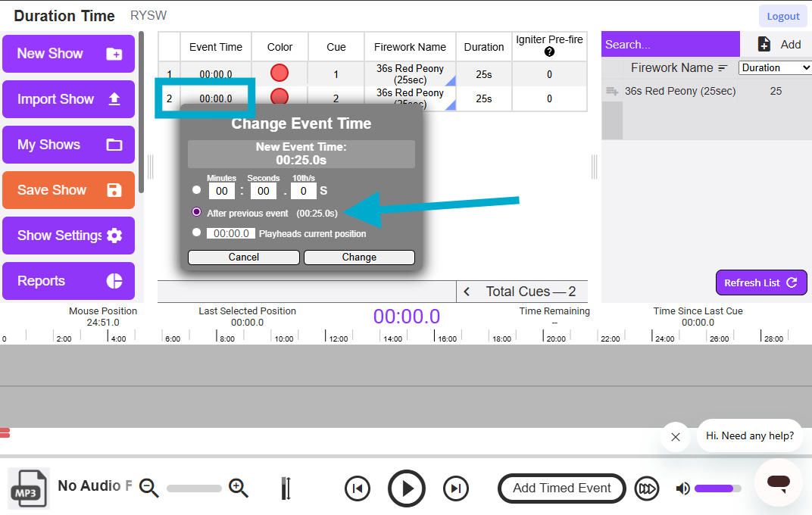Choose the Playheads current position option
Image resolution: width=812 pixels, height=515 pixels.
click(198, 233)
